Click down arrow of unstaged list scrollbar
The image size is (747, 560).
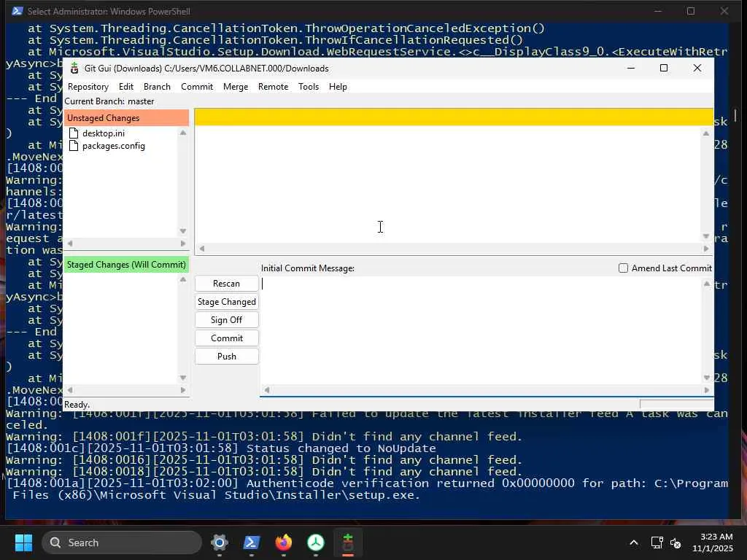tap(183, 231)
